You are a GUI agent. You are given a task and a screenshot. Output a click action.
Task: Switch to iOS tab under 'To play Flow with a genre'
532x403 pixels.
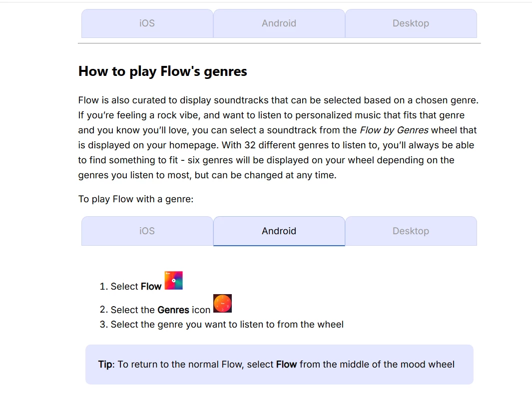coord(147,231)
